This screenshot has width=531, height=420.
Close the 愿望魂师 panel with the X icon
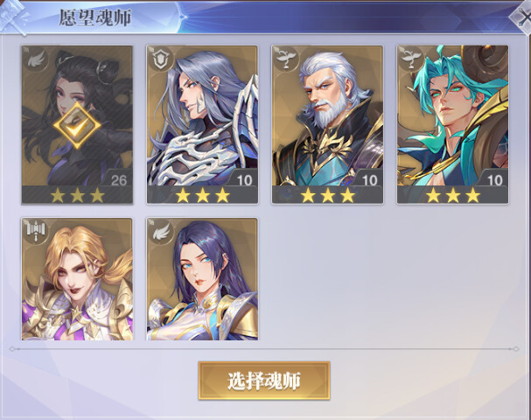click(x=522, y=17)
